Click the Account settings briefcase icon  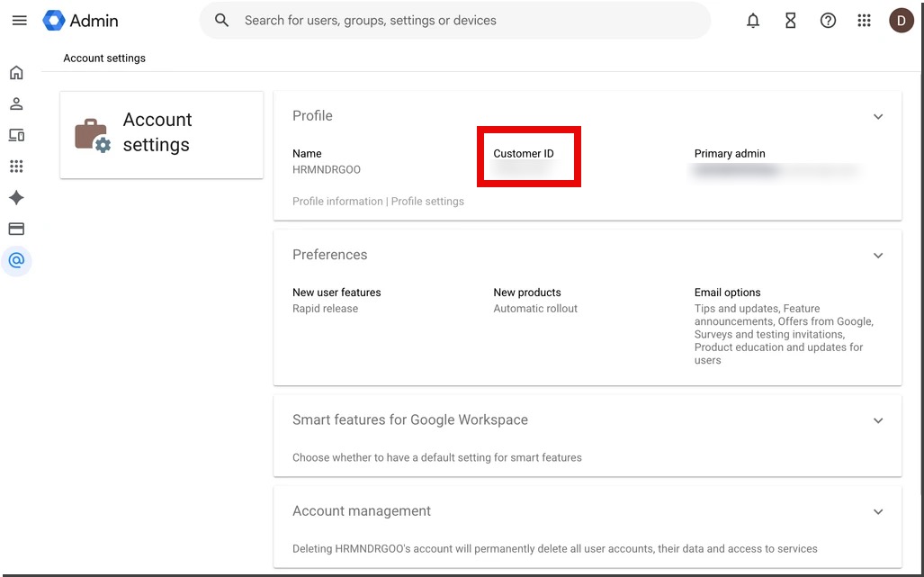pos(93,136)
